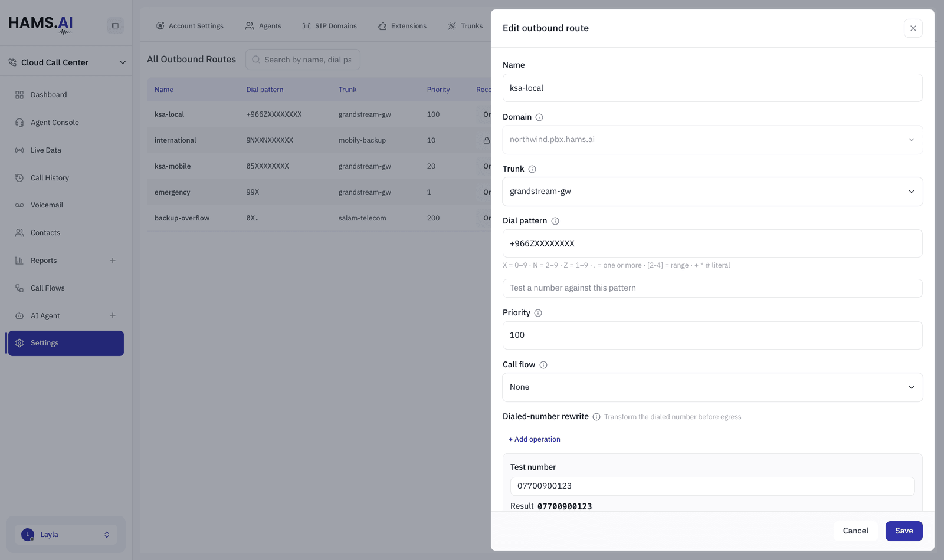Open Layla user switcher menu
944x560 pixels.
coord(66,535)
